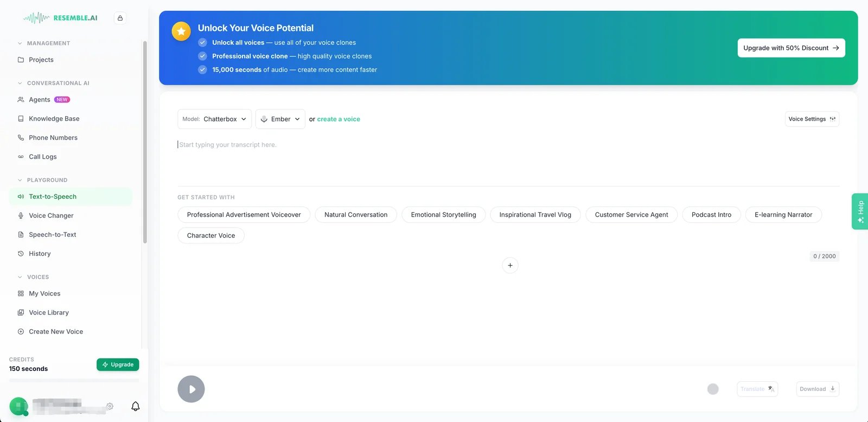The image size is (868, 422).
Task: Collapse the Conversational AI section
Action: pyautogui.click(x=20, y=83)
